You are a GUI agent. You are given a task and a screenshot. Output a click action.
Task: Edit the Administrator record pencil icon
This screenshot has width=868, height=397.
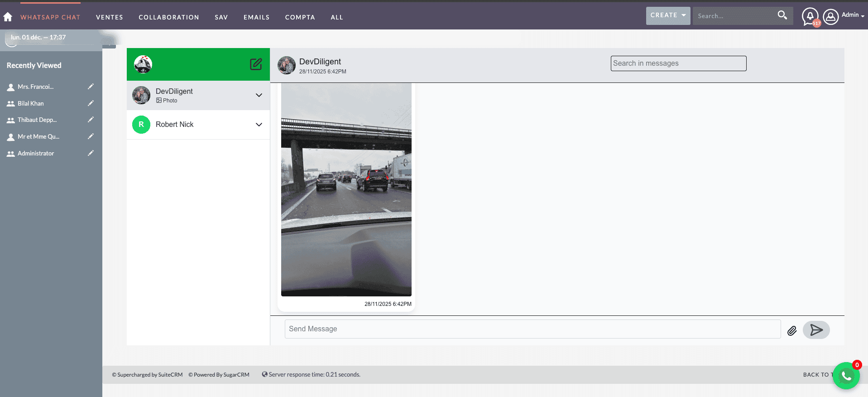(x=91, y=153)
